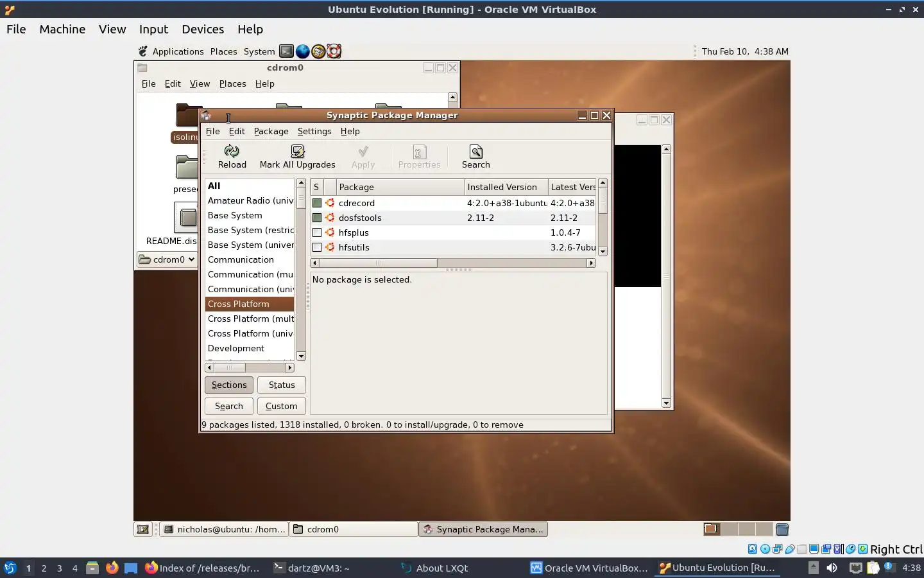Image resolution: width=924 pixels, height=578 pixels.
Task: Click the status checkbox for dosfstools
Action: coord(317,218)
